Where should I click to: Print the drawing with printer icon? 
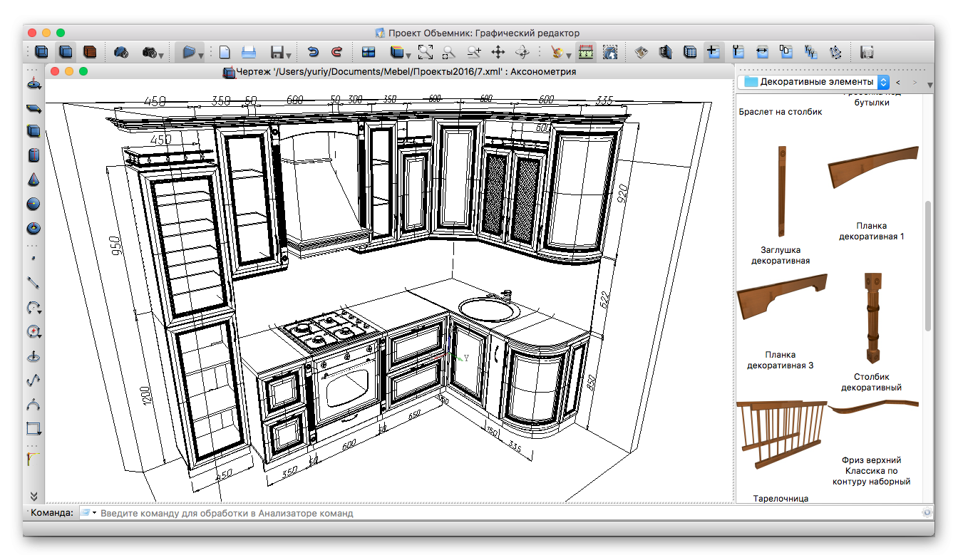point(248,52)
